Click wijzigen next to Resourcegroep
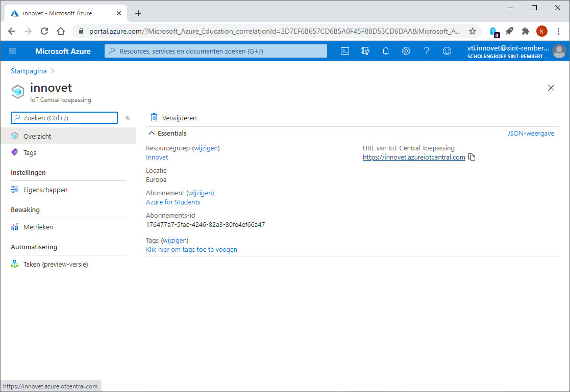 tap(206, 148)
